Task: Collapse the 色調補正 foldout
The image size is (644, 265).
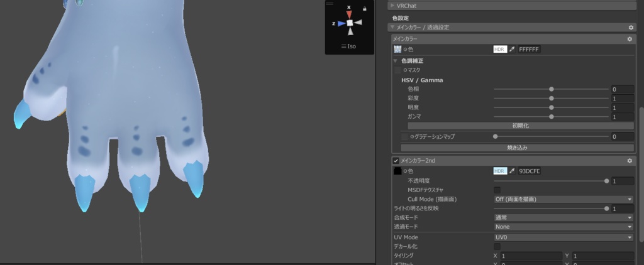Action: pyautogui.click(x=396, y=61)
